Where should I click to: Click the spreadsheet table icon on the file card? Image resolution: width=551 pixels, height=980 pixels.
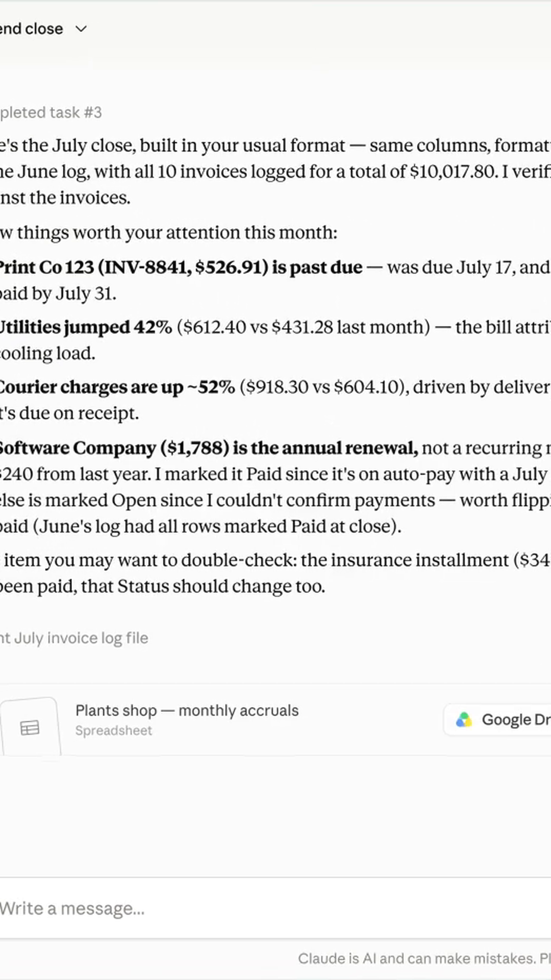(30, 727)
